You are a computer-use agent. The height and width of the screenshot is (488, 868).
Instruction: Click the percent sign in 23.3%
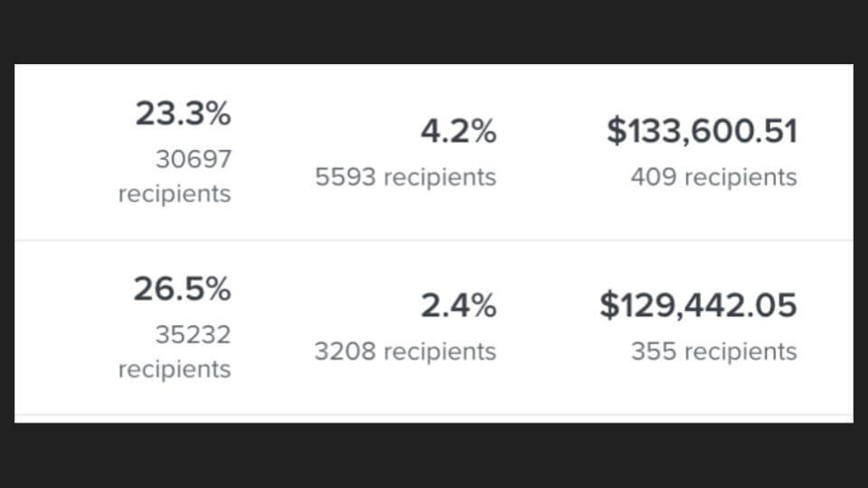[x=217, y=114]
